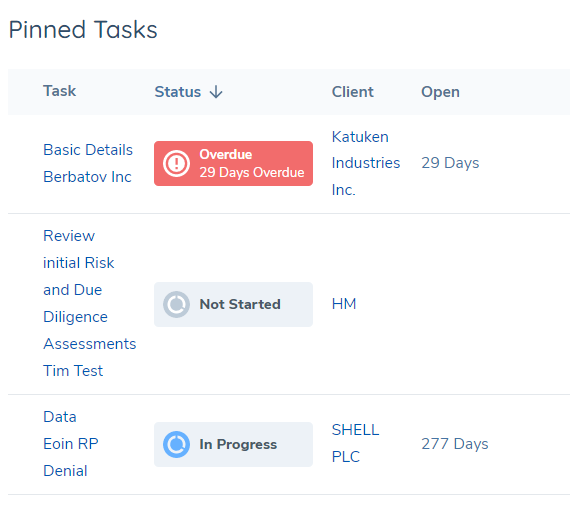
Task: Open client Katuken Industries Inc.
Action: tap(366, 163)
